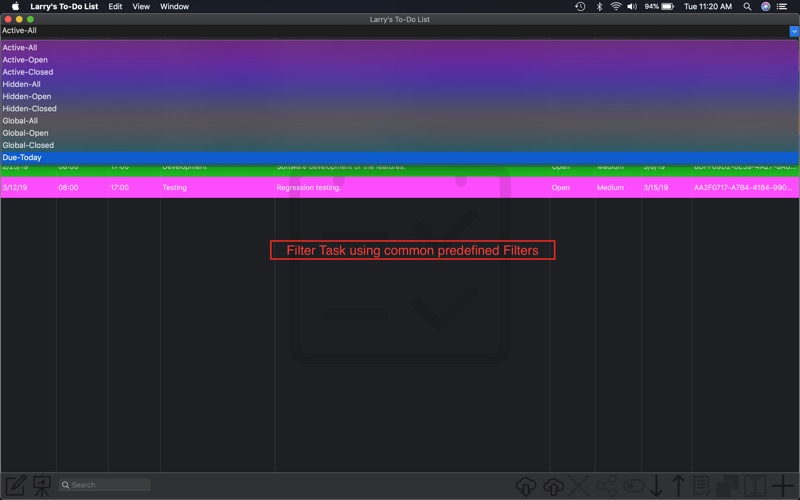This screenshot has height=500, width=800.
Task: Select the Active-Closed filter
Action: (399, 72)
